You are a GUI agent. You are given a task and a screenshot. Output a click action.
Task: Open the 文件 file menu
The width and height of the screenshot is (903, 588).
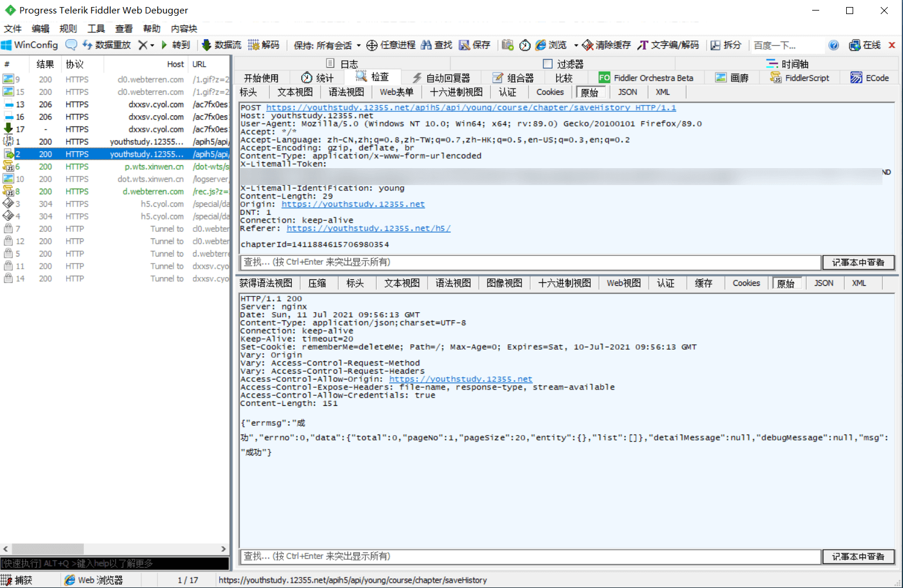click(13, 29)
